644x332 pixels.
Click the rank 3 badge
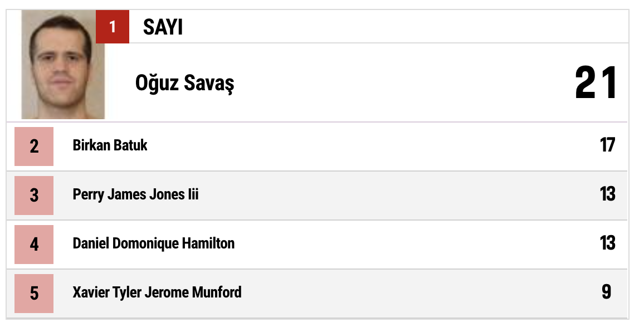click(34, 196)
